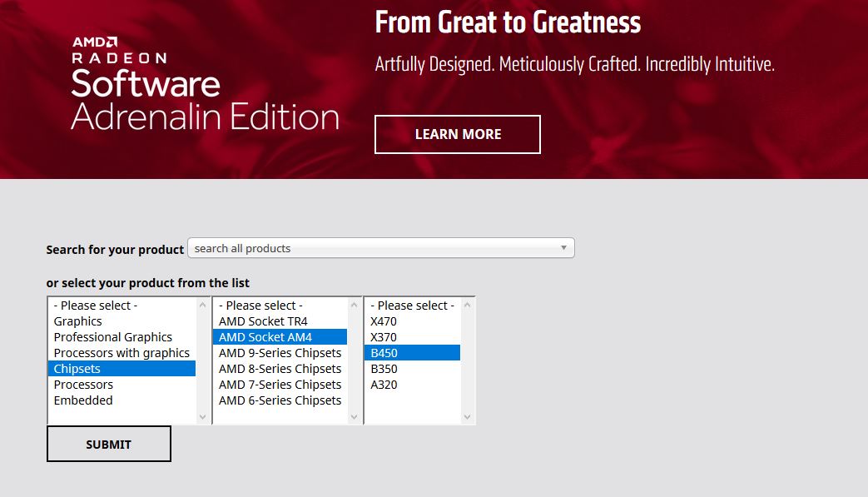Click the search all products dropdown arrow

(563, 248)
